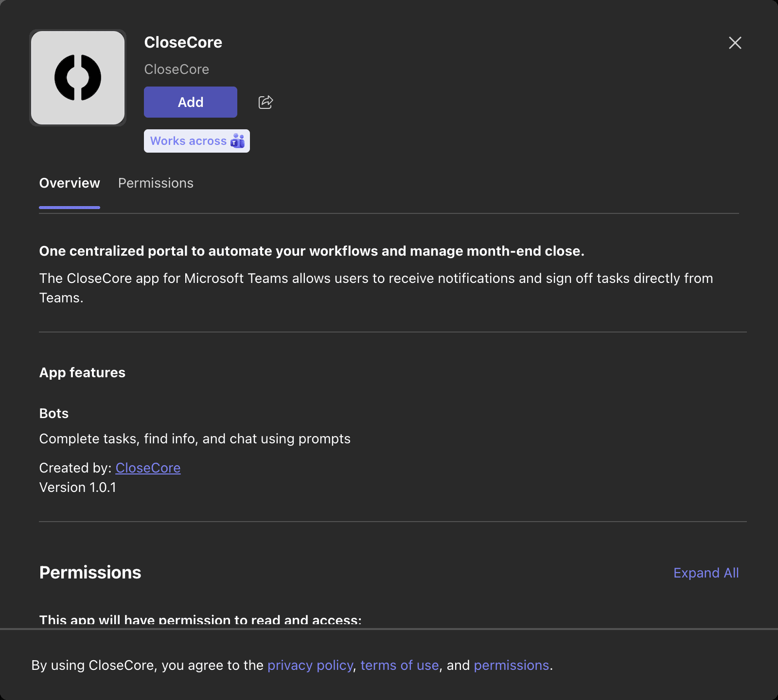778x700 pixels.
Task: Click the share app link icon
Action: click(265, 102)
